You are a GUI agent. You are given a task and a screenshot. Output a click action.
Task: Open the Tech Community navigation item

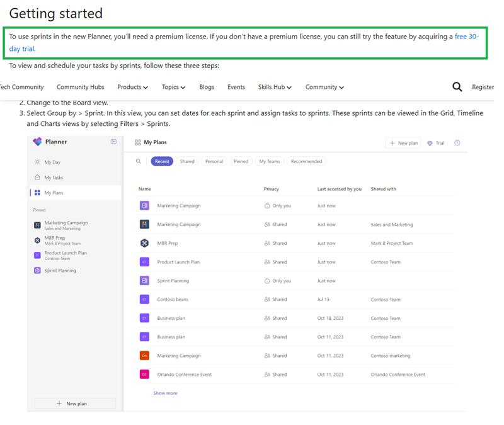tap(21, 87)
